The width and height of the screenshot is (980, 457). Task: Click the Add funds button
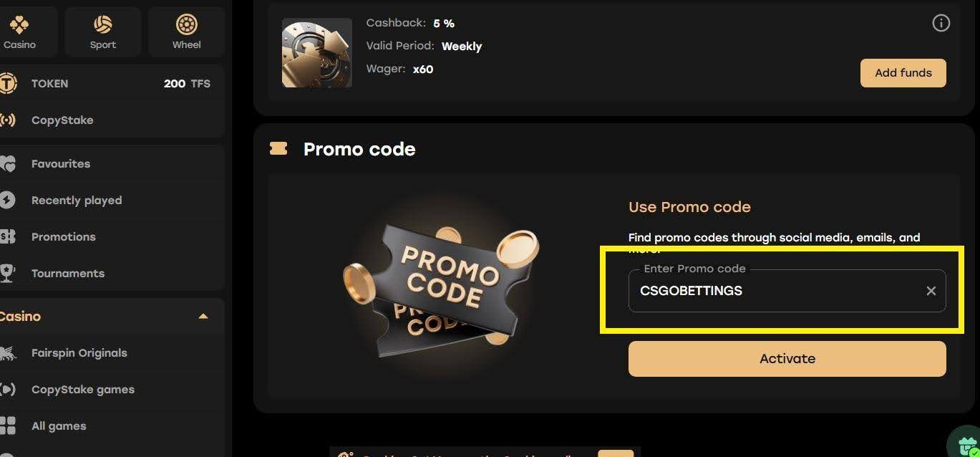pos(903,73)
